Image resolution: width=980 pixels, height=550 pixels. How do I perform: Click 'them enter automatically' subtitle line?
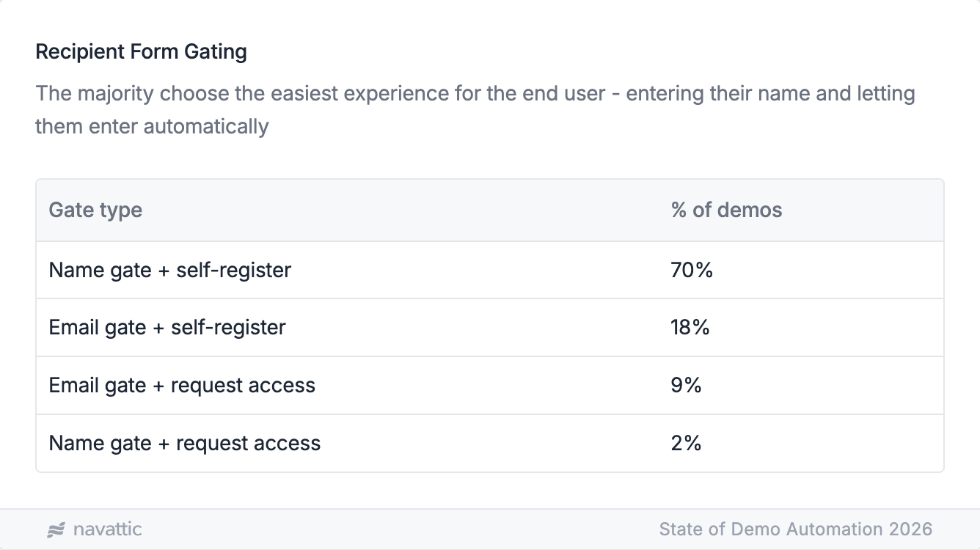152,126
